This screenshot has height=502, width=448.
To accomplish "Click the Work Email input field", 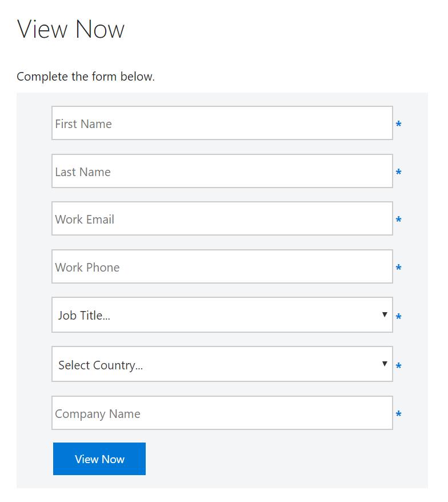I will (222, 218).
